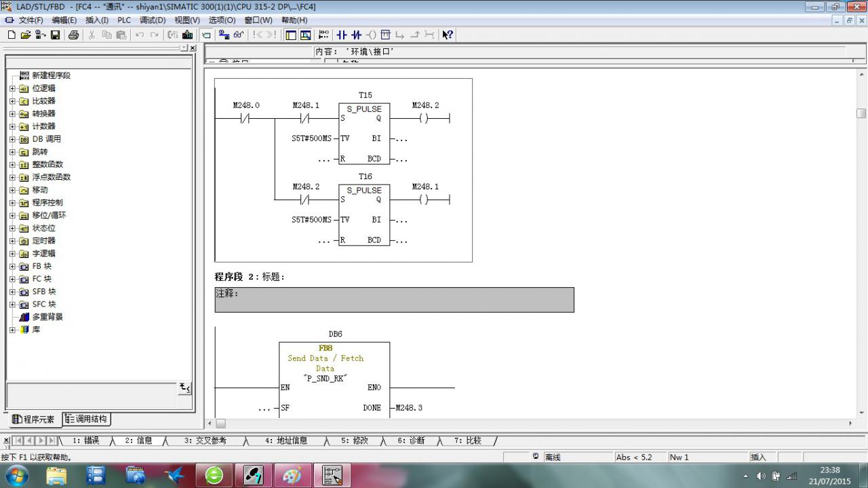This screenshot has height=488, width=868.
Task: Click the DB6 instance label
Action: tap(335, 334)
